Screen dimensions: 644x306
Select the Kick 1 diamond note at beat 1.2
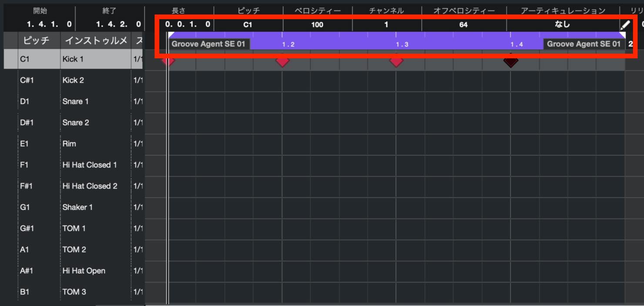282,61
